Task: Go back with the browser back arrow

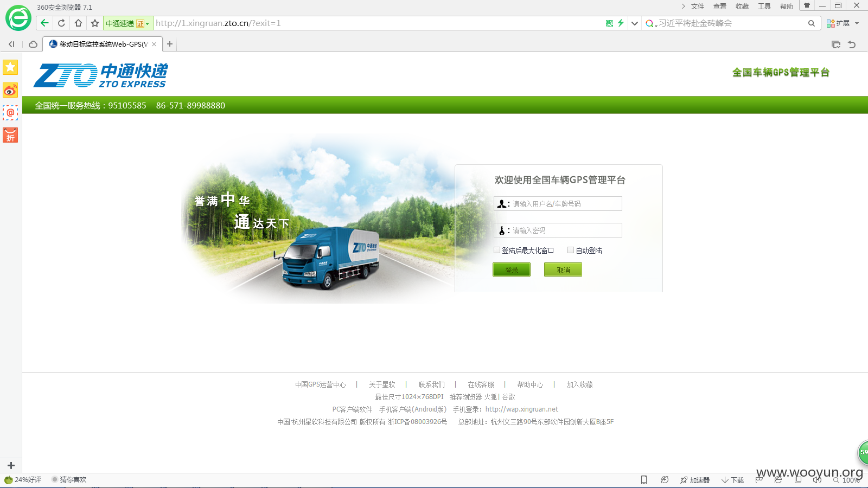Action: click(x=44, y=23)
